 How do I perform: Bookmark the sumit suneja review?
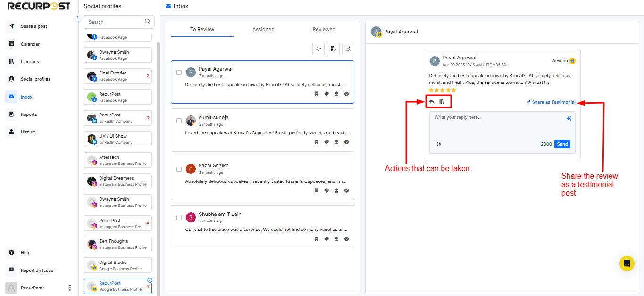pyautogui.click(x=317, y=142)
